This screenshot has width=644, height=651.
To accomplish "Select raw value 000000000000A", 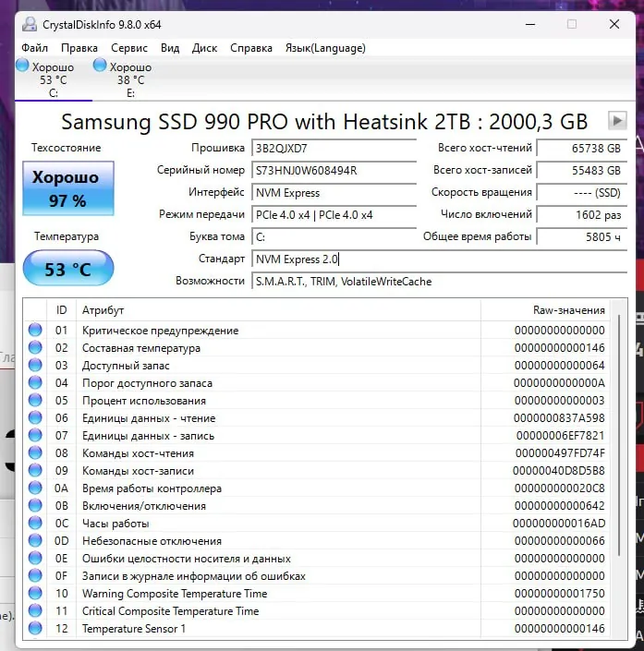I will (x=559, y=383).
